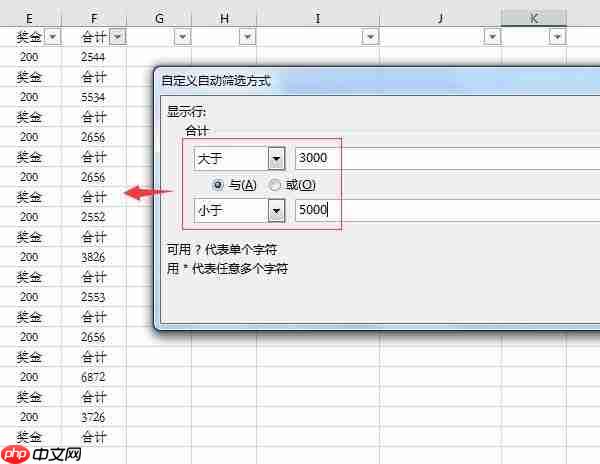Select the 与(A) radio button

[217, 185]
